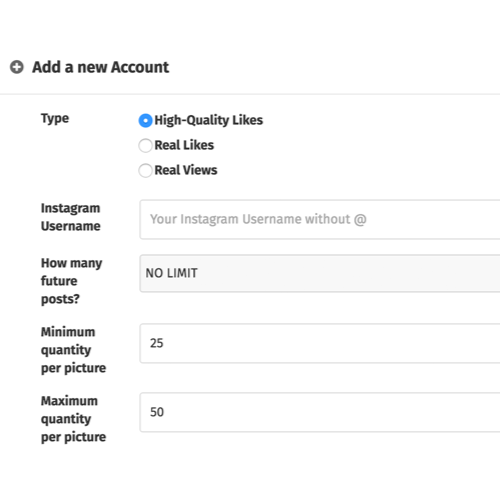Click the username placeholder text without @
Screen dimensions: 500x500
tap(258, 219)
